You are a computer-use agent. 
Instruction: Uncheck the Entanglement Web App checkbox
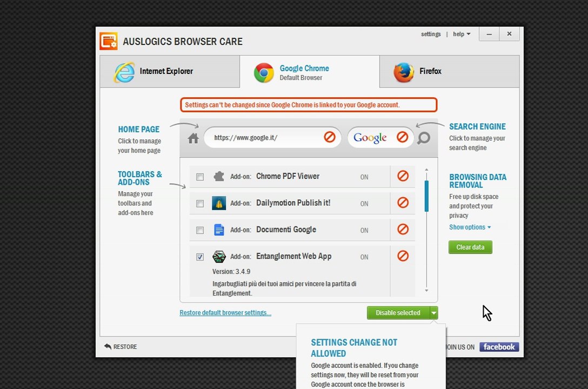(x=200, y=257)
